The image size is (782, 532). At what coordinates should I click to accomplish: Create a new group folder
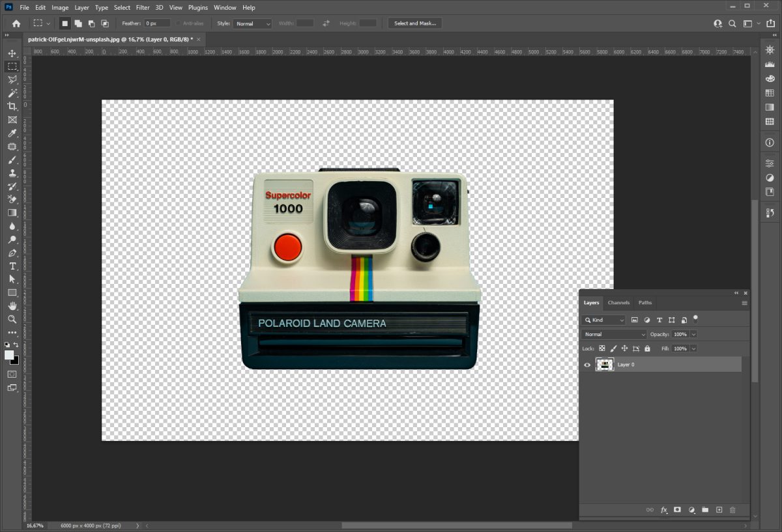[705, 510]
